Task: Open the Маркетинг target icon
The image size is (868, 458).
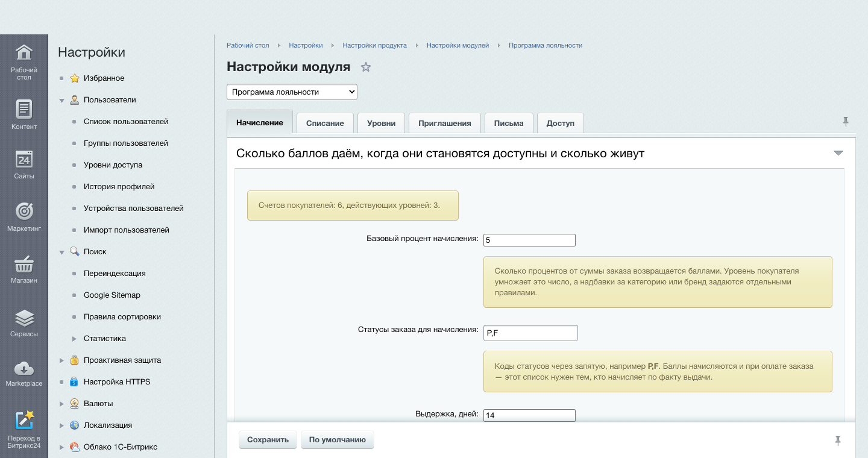Action: tap(24, 211)
